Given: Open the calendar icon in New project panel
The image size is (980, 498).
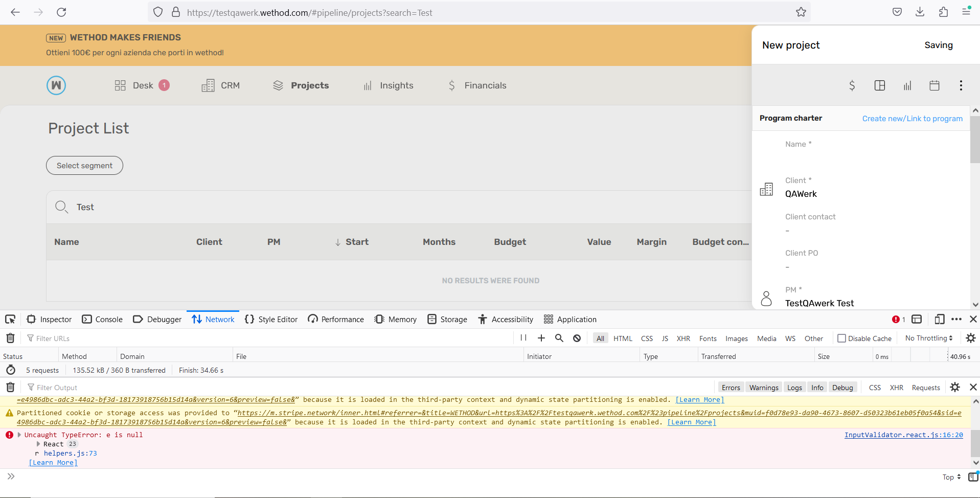Looking at the screenshot, I should (935, 85).
